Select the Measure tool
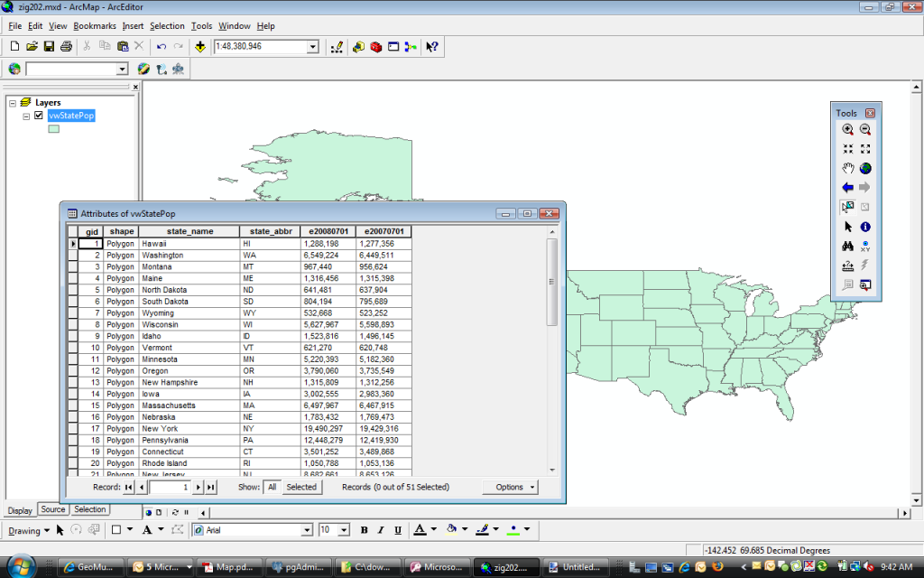Screen dimensions: 924x578 tap(848, 265)
